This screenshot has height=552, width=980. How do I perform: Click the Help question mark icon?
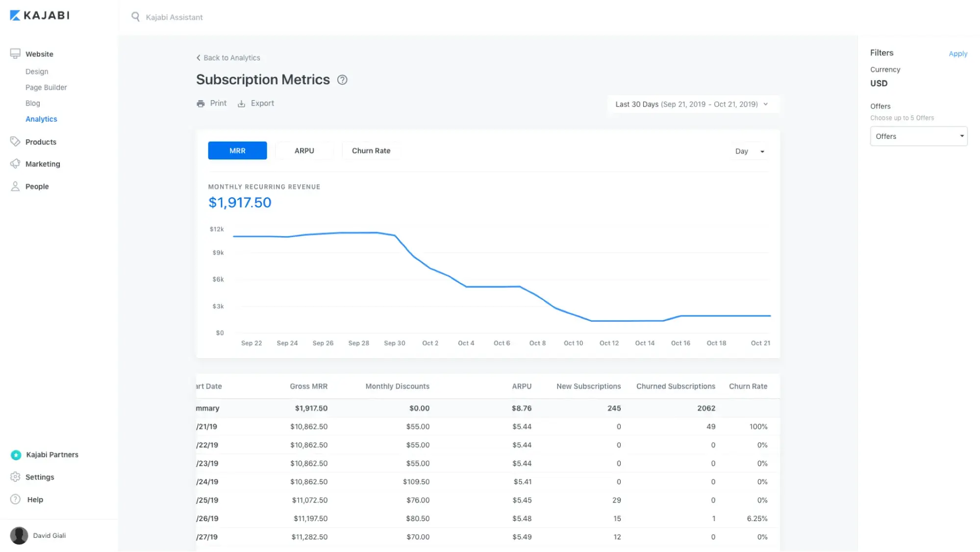(x=15, y=499)
